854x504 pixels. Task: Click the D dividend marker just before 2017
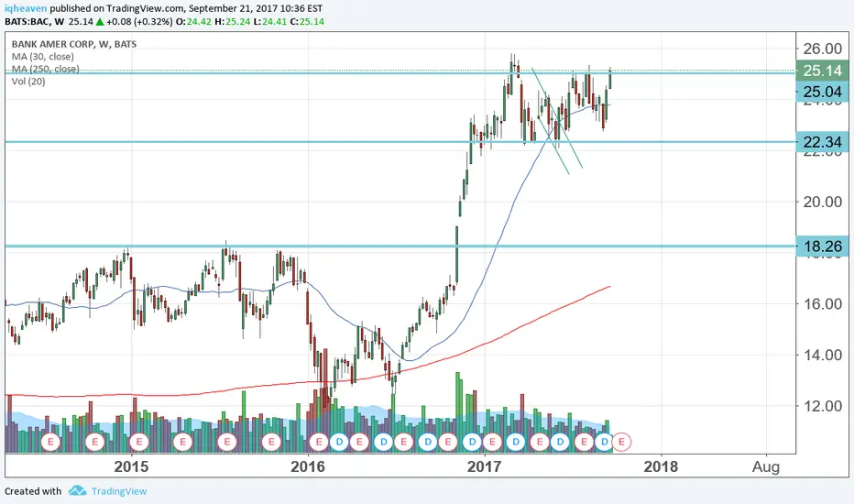(x=472, y=442)
